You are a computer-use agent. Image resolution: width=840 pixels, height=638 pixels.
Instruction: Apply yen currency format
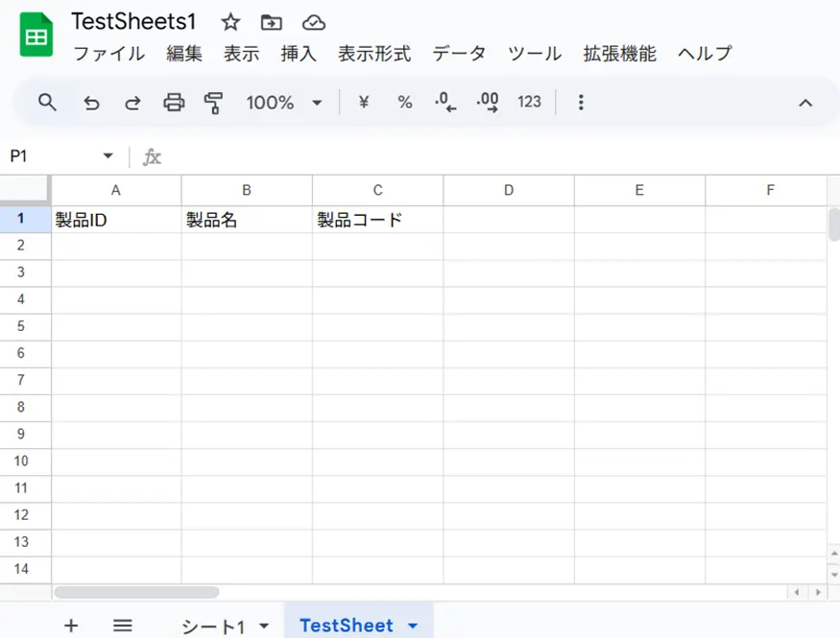363,102
